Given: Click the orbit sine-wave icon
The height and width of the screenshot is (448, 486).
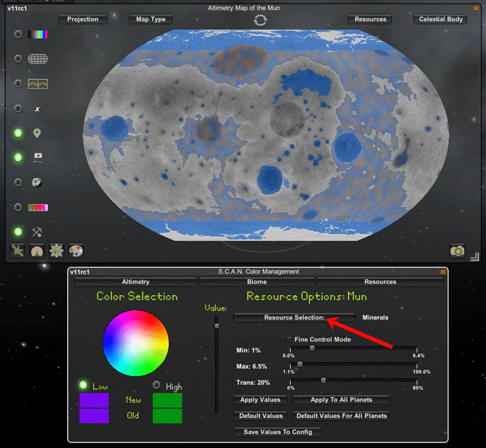Looking at the screenshot, I should click(x=37, y=84).
